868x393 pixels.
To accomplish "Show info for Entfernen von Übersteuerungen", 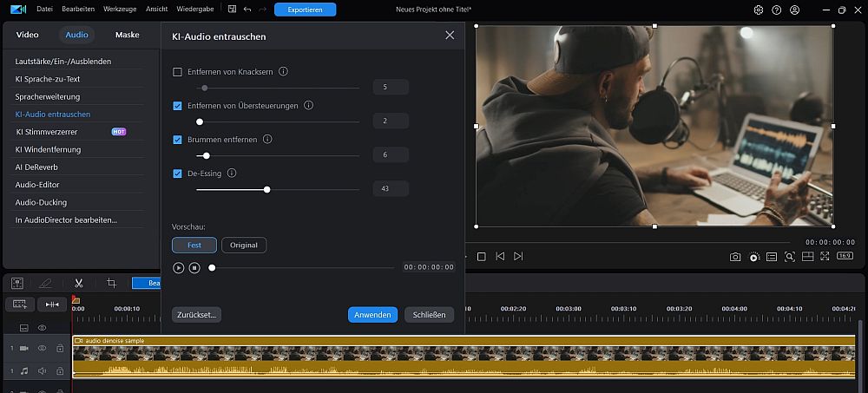I will (x=309, y=105).
